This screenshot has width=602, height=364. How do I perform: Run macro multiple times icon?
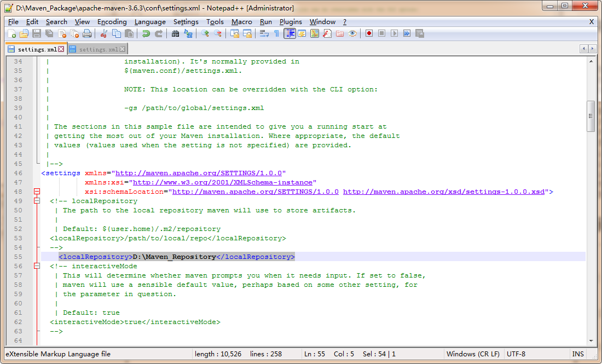pos(407,34)
